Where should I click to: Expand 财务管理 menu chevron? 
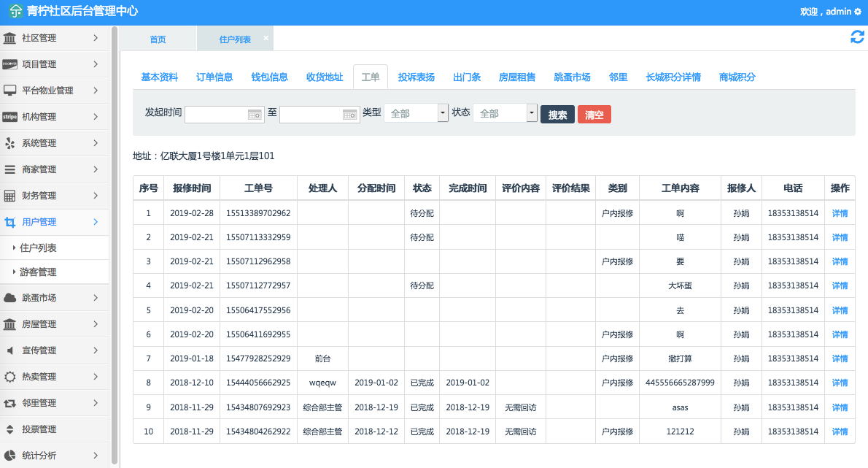pyautogui.click(x=96, y=196)
